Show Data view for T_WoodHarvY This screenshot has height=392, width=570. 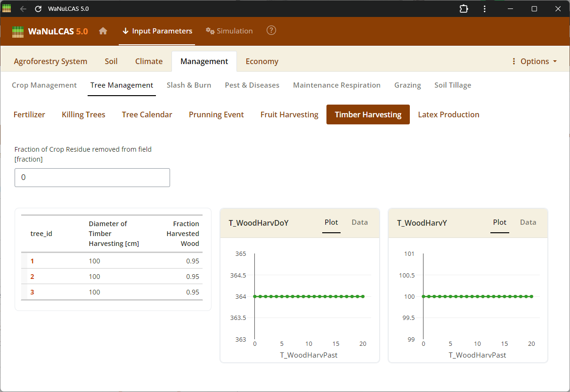coord(528,222)
